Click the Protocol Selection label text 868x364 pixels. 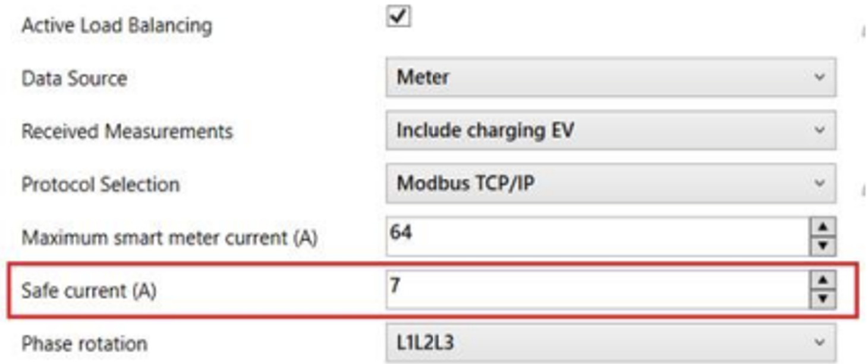(x=100, y=184)
